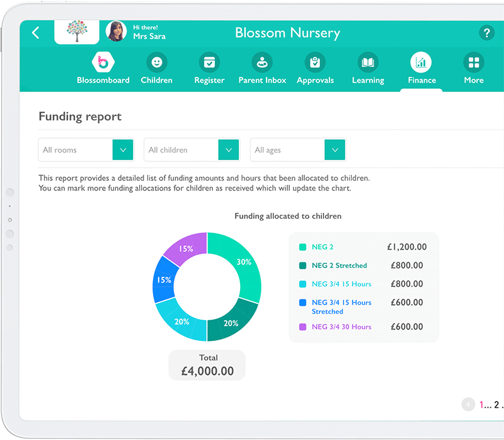Click the More grid icon
This screenshot has height=440, width=504.
tap(474, 62)
